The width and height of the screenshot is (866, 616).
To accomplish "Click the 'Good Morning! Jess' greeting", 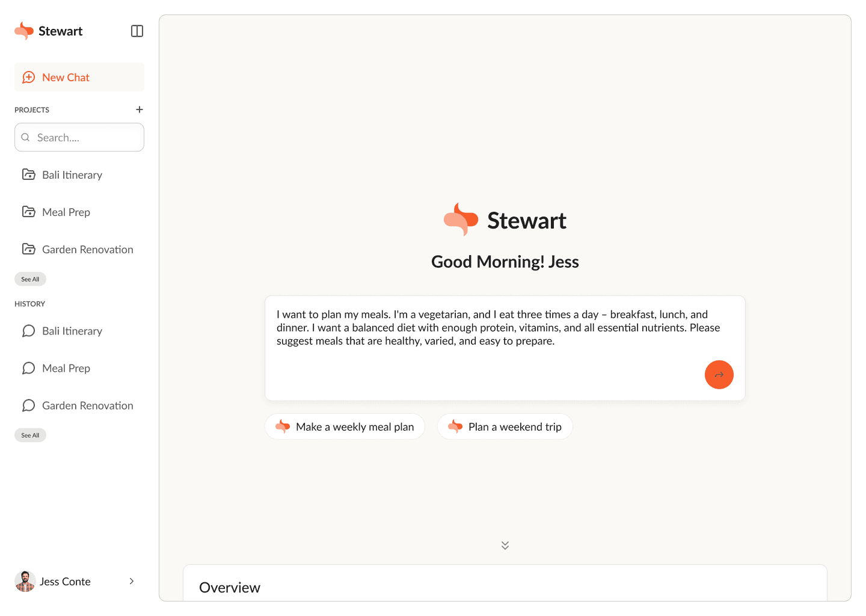I will click(505, 262).
